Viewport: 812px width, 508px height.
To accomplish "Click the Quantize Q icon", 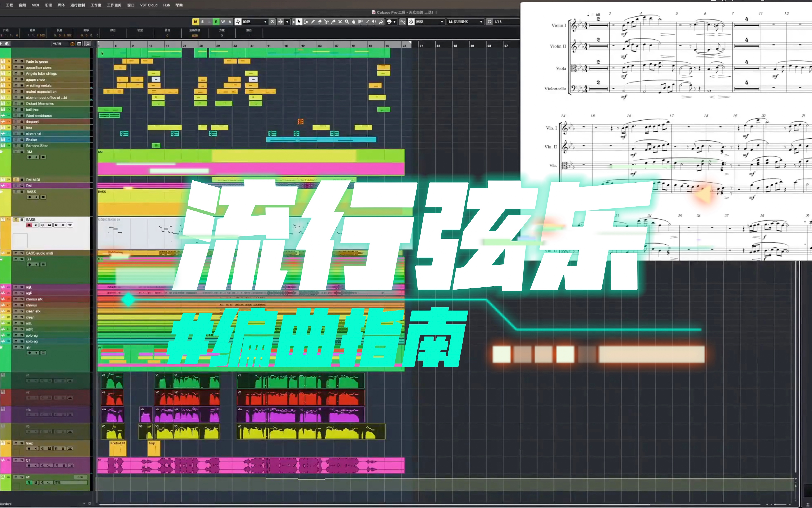I will tap(489, 22).
